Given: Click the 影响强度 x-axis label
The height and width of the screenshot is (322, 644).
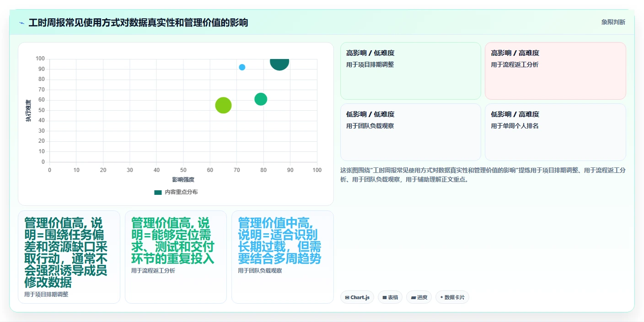Looking at the screenshot, I should pyautogui.click(x=183, y=179).
